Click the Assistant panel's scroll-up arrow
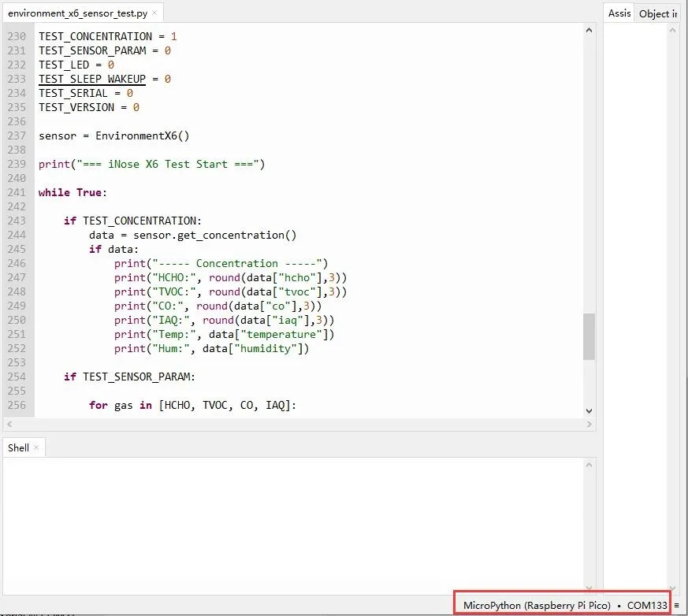 coord(674,29)
